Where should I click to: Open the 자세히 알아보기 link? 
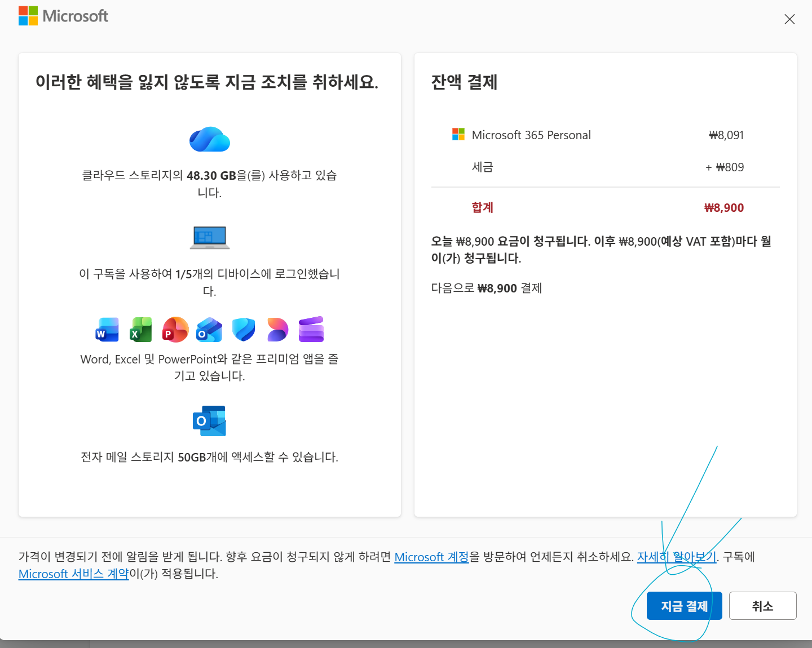click(x=677, y=557)
